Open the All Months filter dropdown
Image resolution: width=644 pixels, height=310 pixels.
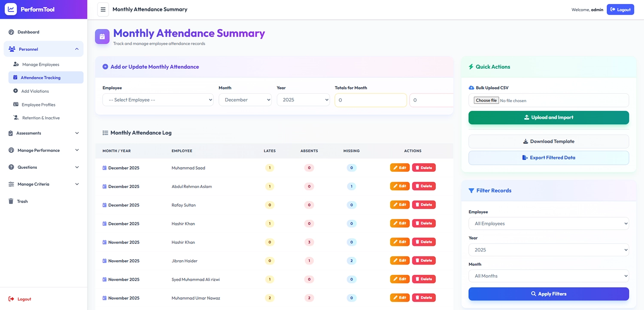click(549, 276)
